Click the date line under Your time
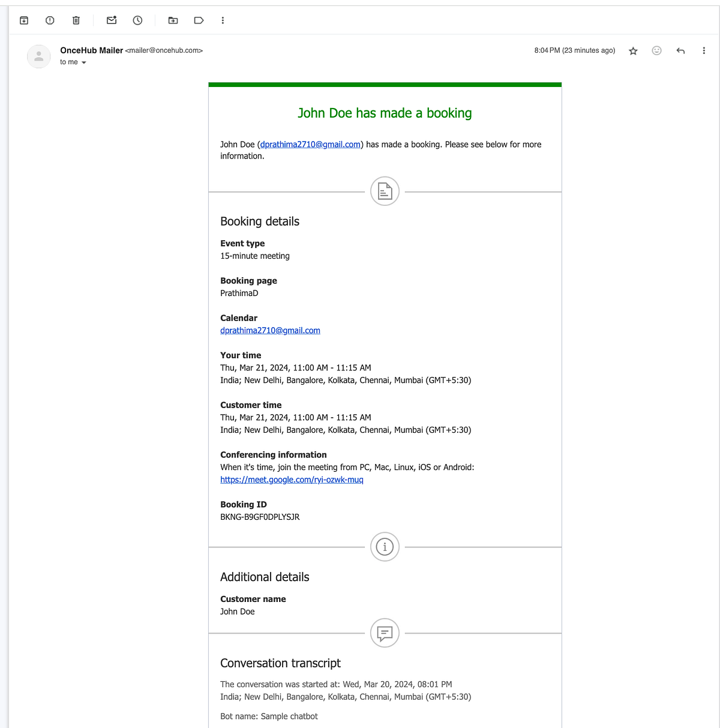 click(x=296, y=368)
